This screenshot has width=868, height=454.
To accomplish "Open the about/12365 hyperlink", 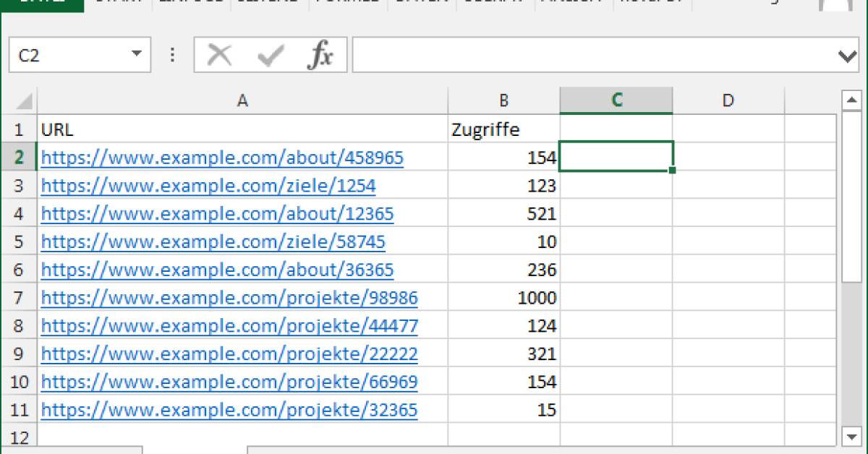I will pos(216,213).
